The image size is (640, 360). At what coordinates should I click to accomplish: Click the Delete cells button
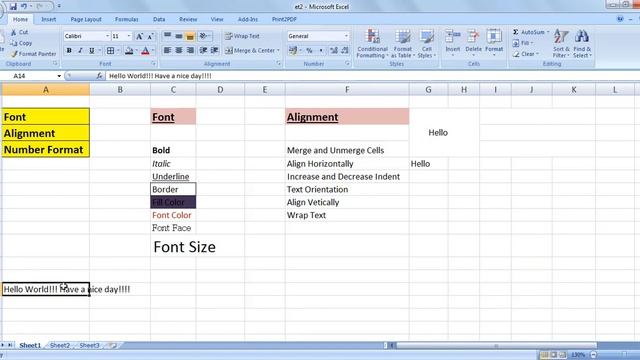click(x=473, y=43)
